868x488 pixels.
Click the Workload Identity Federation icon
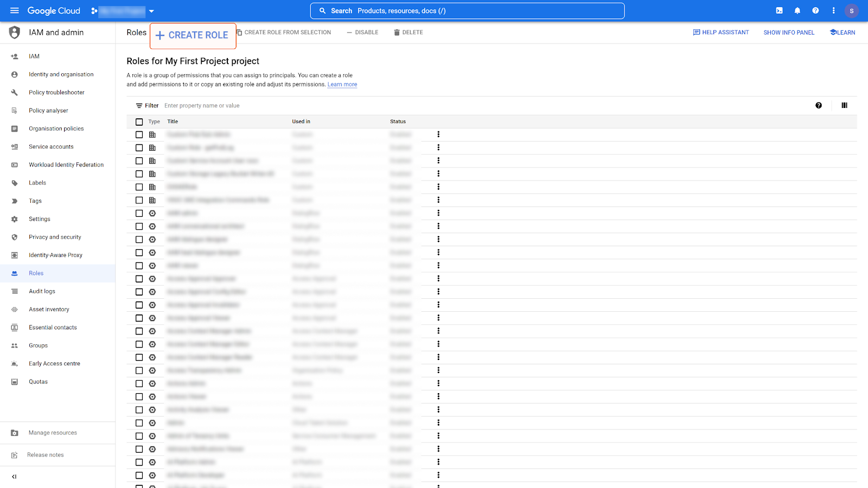point(15,165)
